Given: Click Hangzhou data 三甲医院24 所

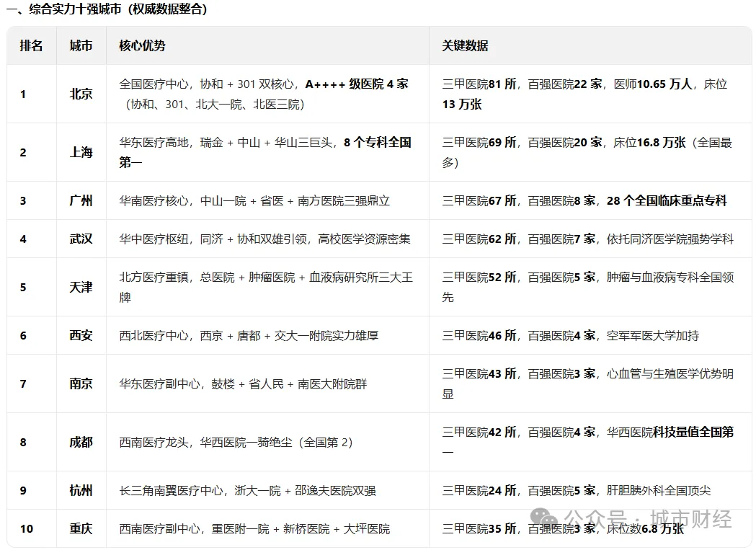Looking at the screenshot, I should tap(479, 491).
